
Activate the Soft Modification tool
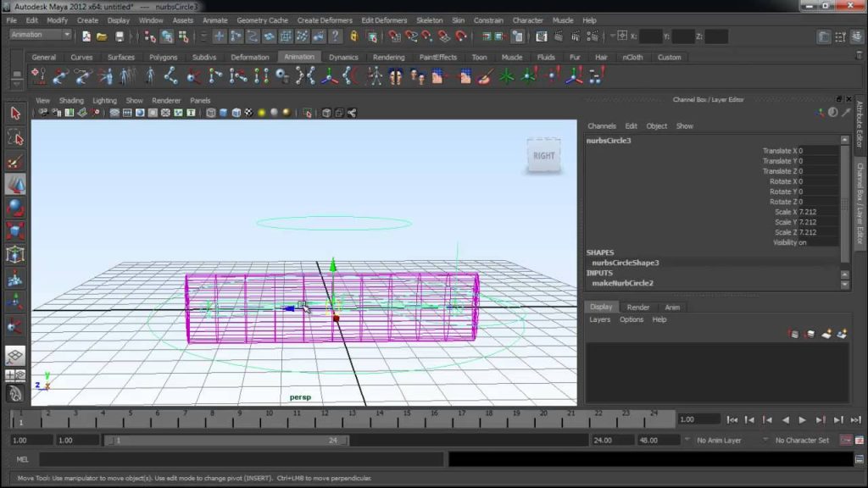point(15,278)
